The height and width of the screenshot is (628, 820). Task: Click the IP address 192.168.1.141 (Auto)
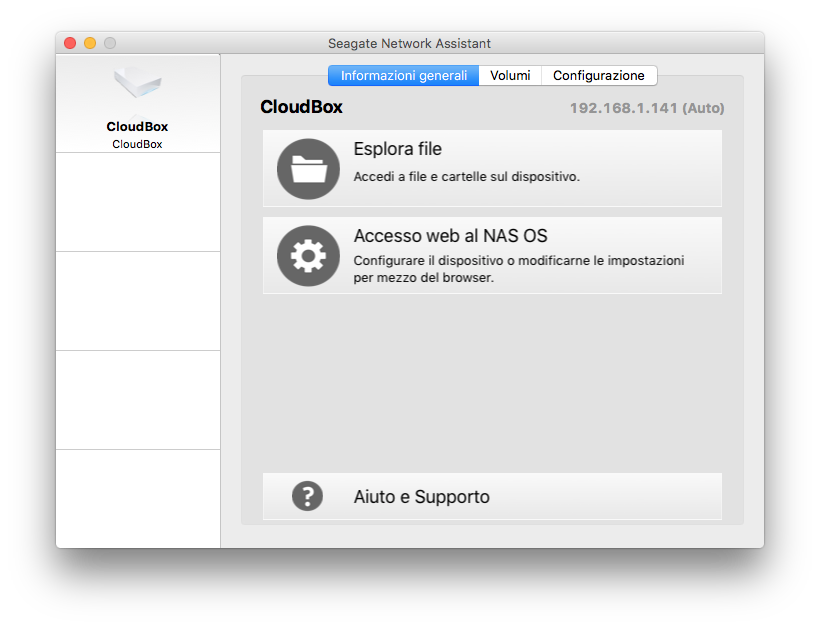tap(647, 108)
